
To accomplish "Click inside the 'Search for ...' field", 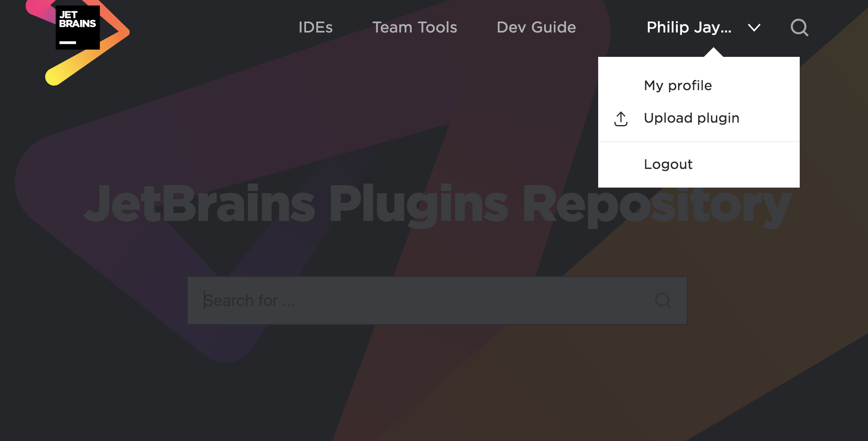I will tap(406, 300).
